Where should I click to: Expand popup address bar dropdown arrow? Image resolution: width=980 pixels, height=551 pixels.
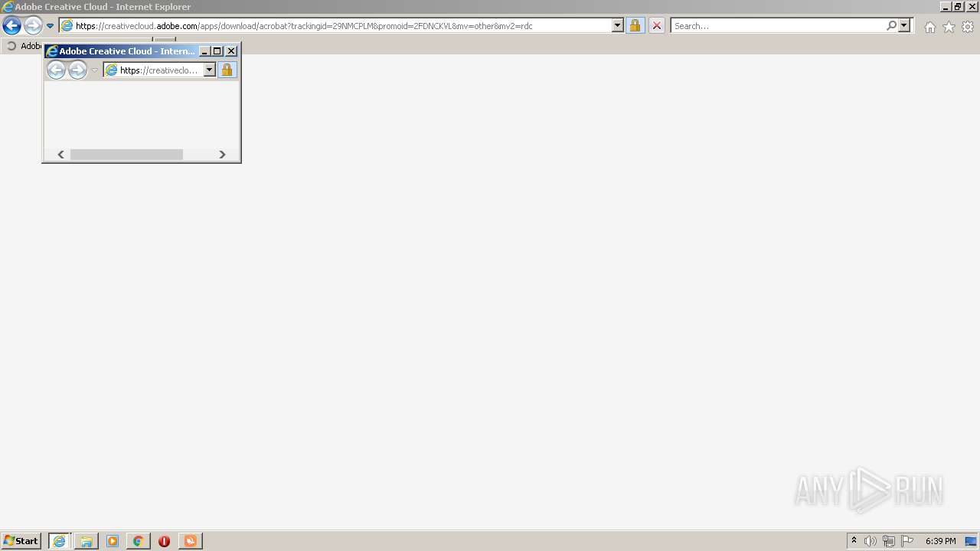click(209, 70)
